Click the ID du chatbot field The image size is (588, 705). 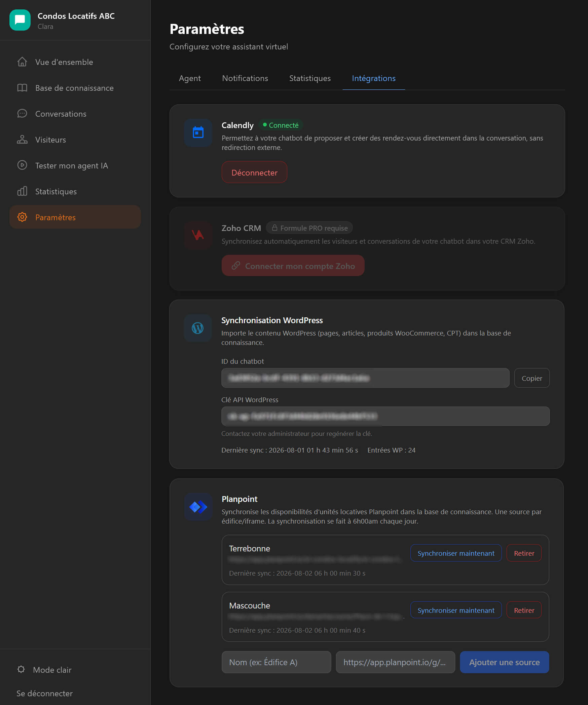[365, 378]
